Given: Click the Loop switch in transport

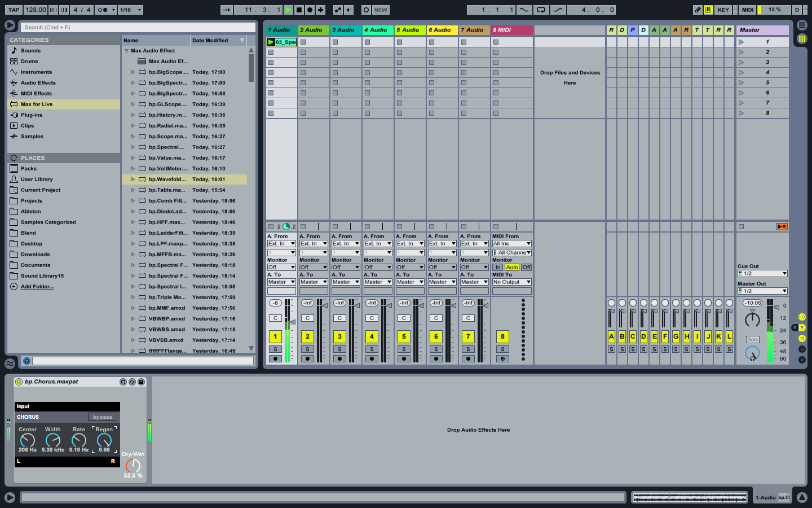Looking at the screenshot, I should click(541, 10).
